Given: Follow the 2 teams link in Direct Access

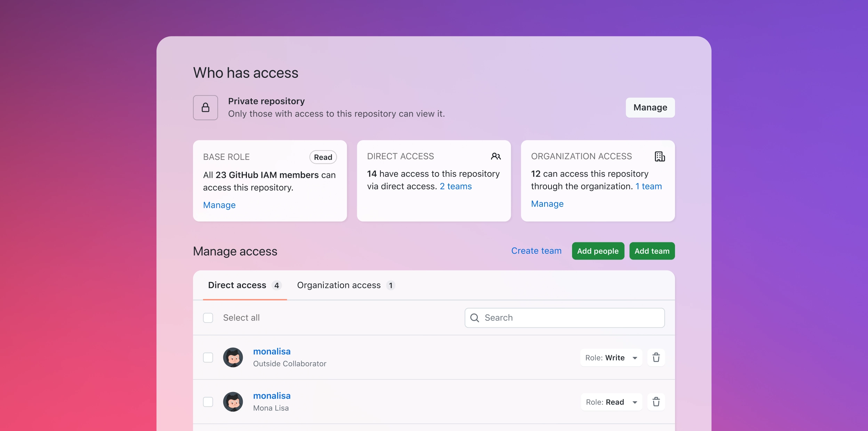Looking at the screenshot, I should coord(456,186).
